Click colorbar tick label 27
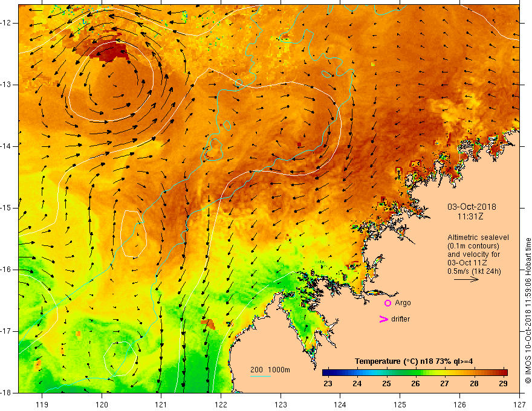This screenshot has width=532, height=411. click(444, 384)
